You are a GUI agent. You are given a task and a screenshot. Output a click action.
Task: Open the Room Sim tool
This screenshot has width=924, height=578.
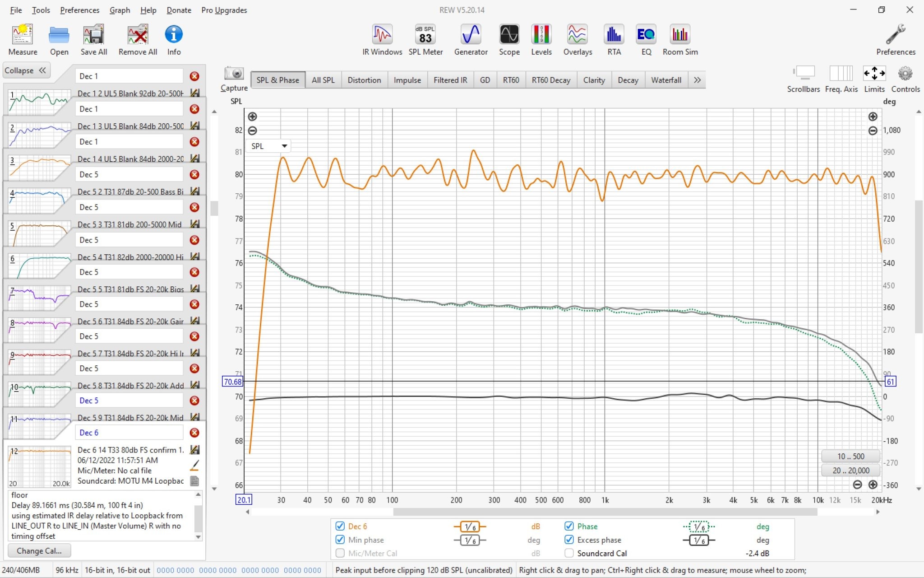(x=680, y=40)
